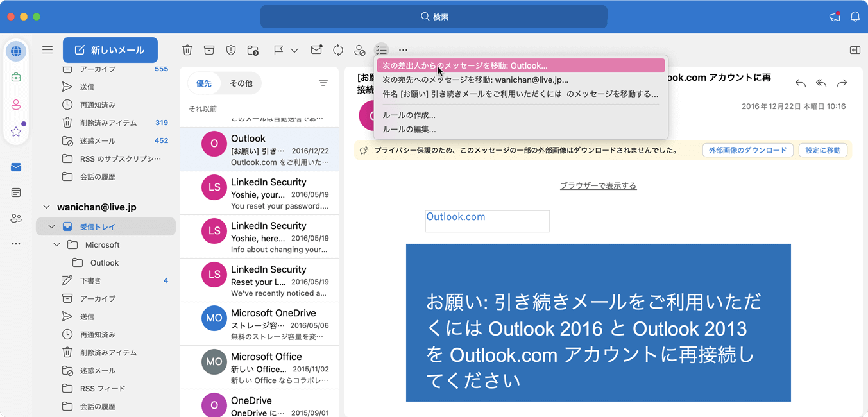Click 設定に移動 button
868x417 pixels.
(x=823, y=150)
